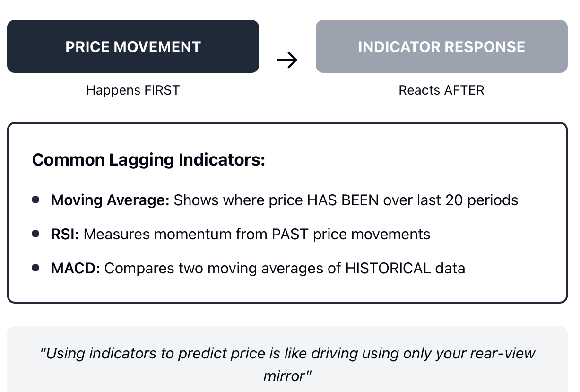The height and width of the screenshot is (392, 580).
Task: Click the bold MACD label
Action: point(76,268)
